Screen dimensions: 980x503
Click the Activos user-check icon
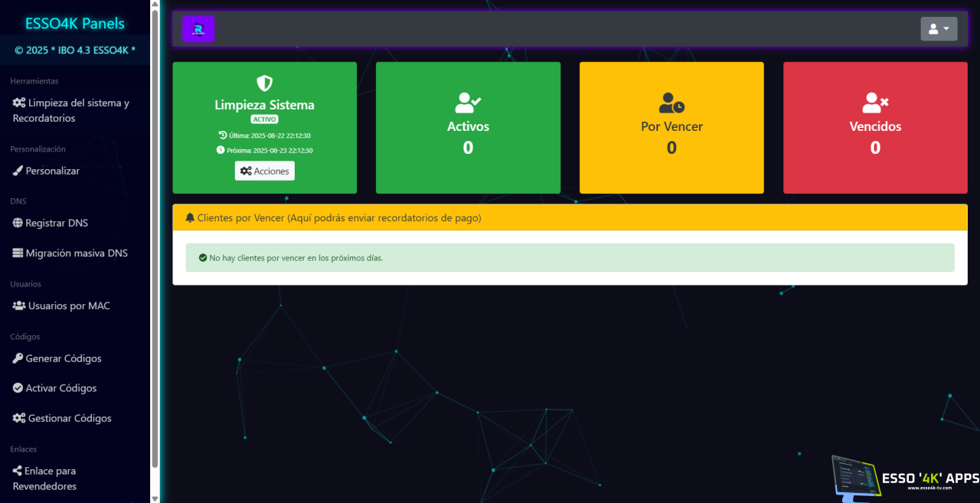tap(468, 103)
